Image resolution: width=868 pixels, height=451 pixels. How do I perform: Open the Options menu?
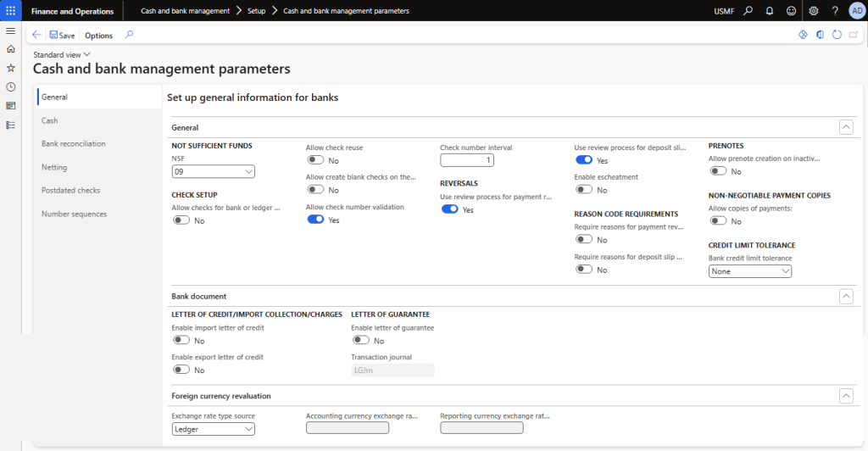98,36
